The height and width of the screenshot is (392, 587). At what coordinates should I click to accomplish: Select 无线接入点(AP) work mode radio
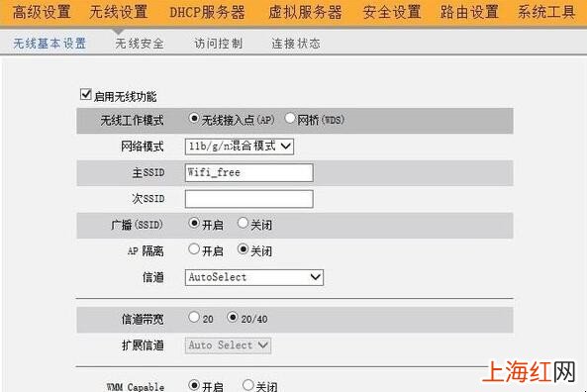(194, 119)
